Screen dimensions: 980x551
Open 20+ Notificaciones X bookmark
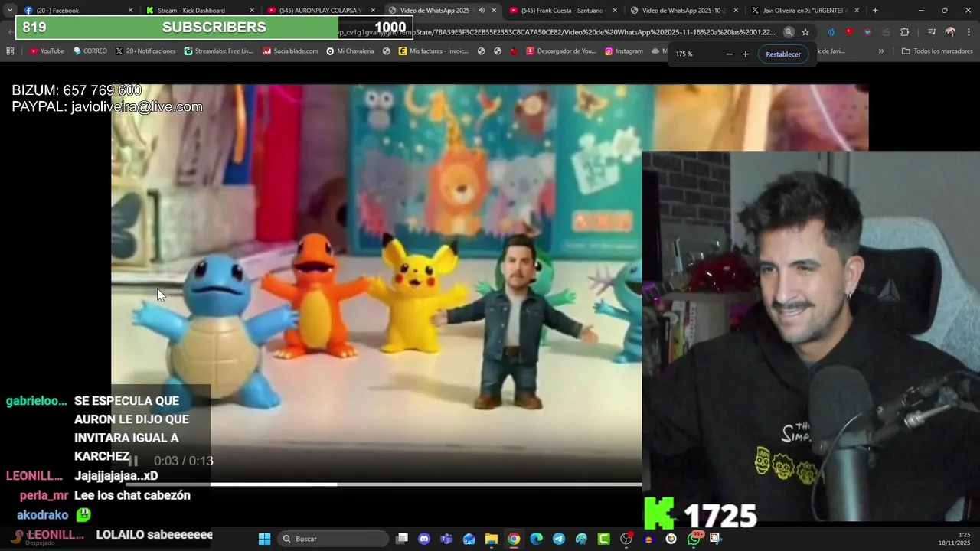click(x=145, y=51)
